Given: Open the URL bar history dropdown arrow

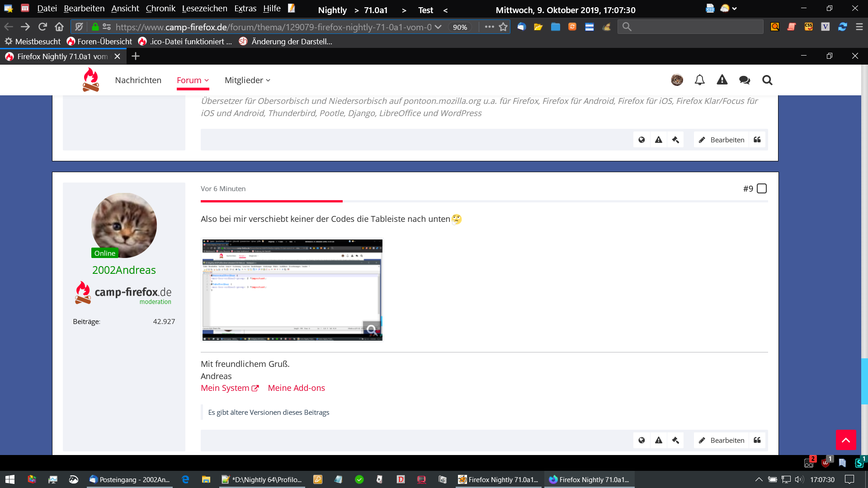Looking at the screenshot, I should click(x=438, y=27).
